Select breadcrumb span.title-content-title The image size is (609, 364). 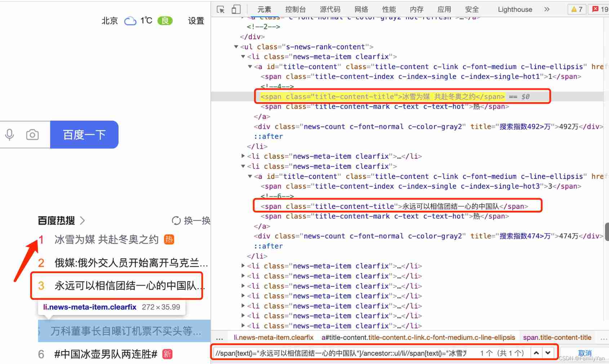(x=557, y=338)
